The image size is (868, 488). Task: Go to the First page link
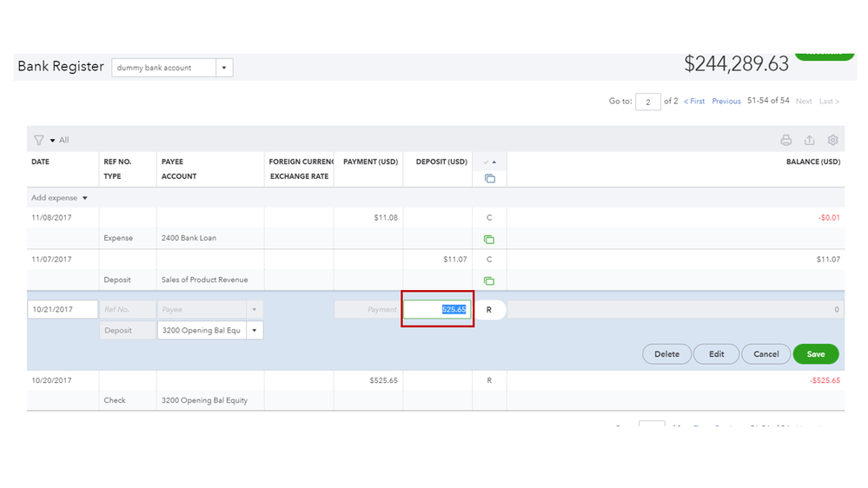coord(694,102)
